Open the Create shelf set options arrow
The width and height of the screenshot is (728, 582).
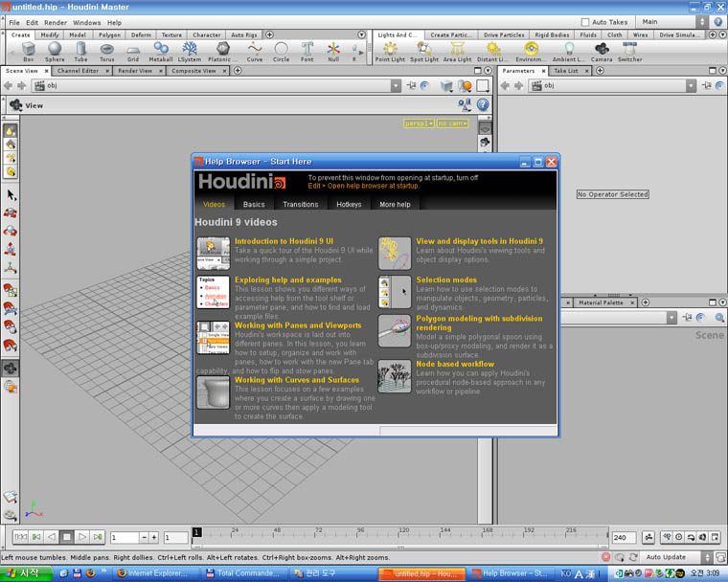pos(362,34)
